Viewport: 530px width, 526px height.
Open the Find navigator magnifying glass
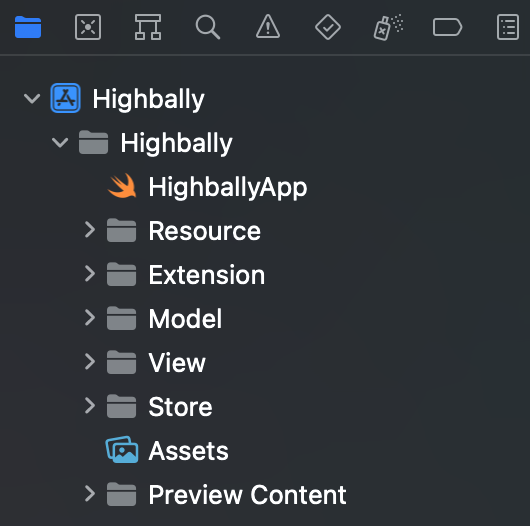point(208,27)
